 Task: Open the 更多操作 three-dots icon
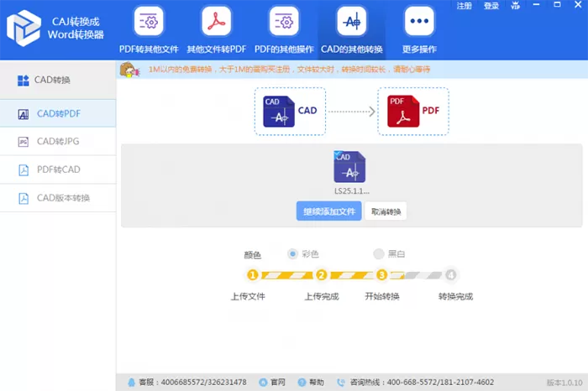click(x=419, y=21)
